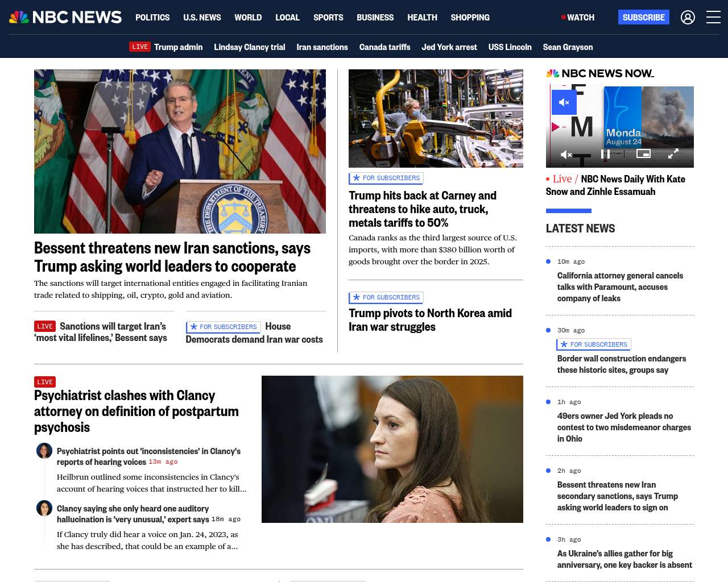728x582 pixels.
Task: Click the Live badge above Psychiatrist clashes headline
Action: tap(45, 382)
